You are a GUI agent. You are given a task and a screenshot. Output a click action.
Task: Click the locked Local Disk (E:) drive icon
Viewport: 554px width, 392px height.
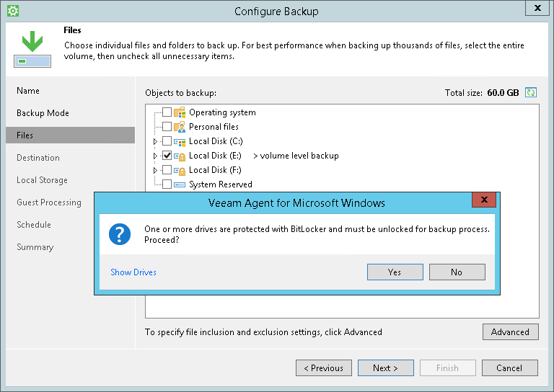point(180,156)
